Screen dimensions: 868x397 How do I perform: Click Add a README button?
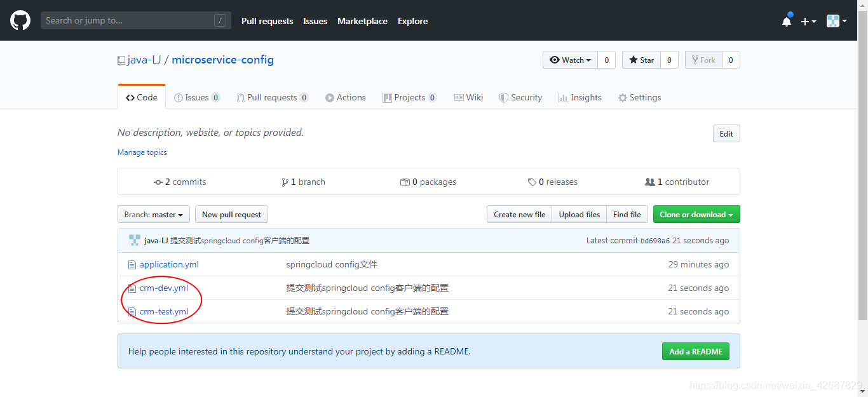(695, 351)
